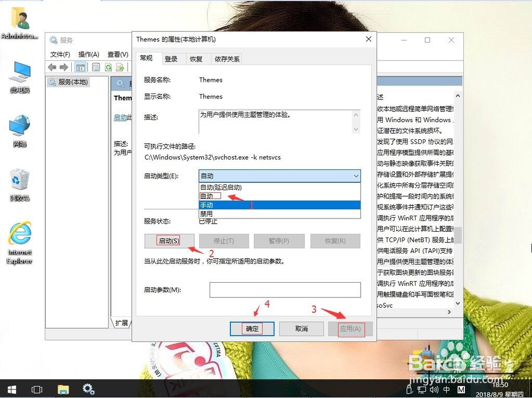
Task: Open the Administrator desktop folder icon
Action: (19, 22)
